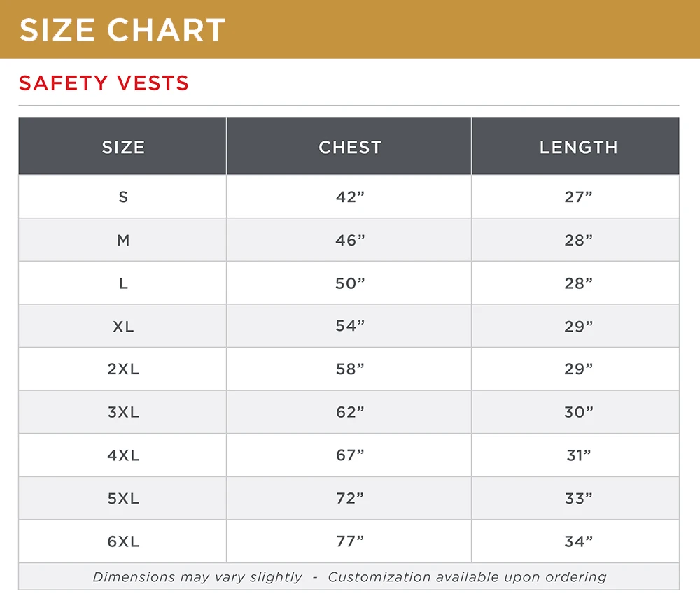The height and width of the screenshot is (596, 700).
Task: Click the 34” length measurement
Action: point(578,541)
